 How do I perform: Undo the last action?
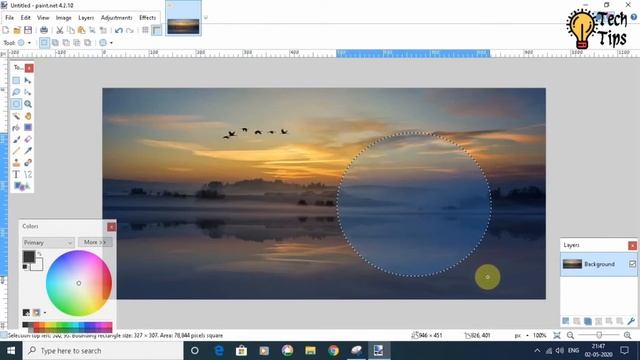[x=119, y=30]
